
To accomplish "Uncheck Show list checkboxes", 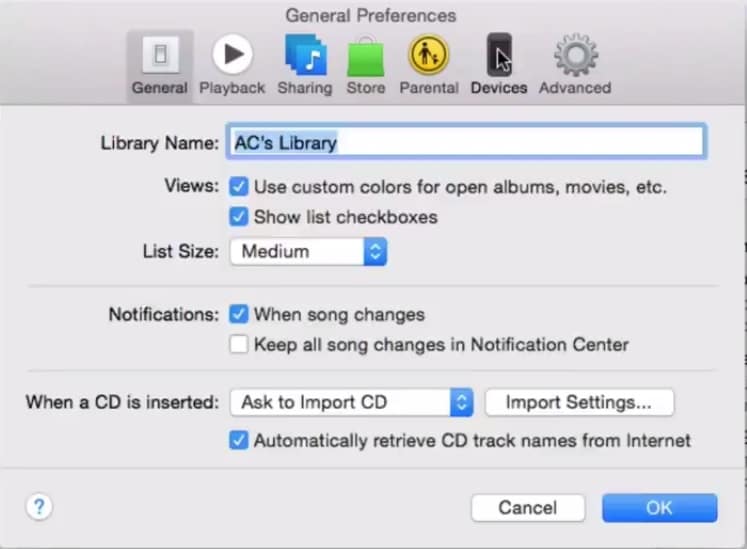I will coord(239,217).
